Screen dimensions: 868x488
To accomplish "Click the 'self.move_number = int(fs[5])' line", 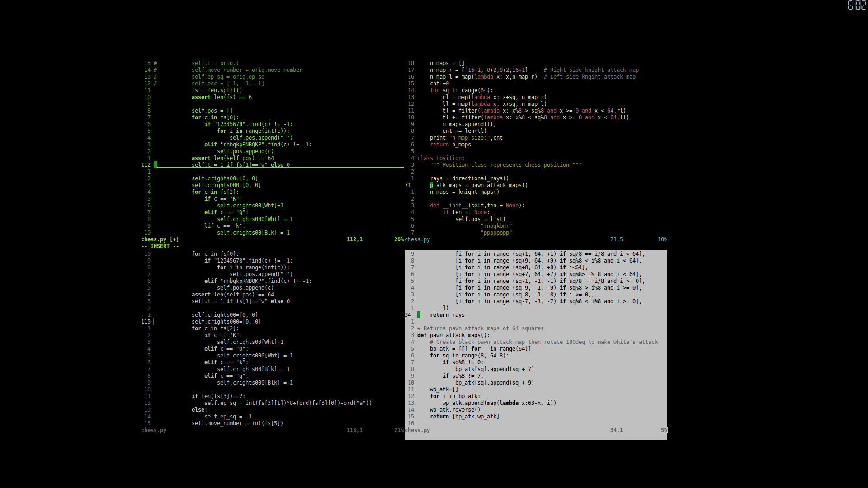I will pyautogui.click(x=237, y=423).
